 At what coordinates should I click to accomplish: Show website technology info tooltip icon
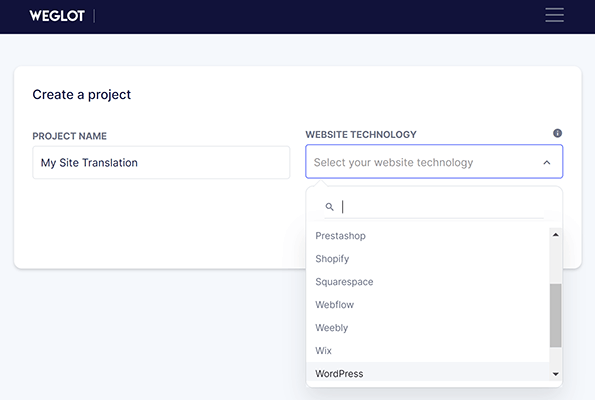pos(557,133)
